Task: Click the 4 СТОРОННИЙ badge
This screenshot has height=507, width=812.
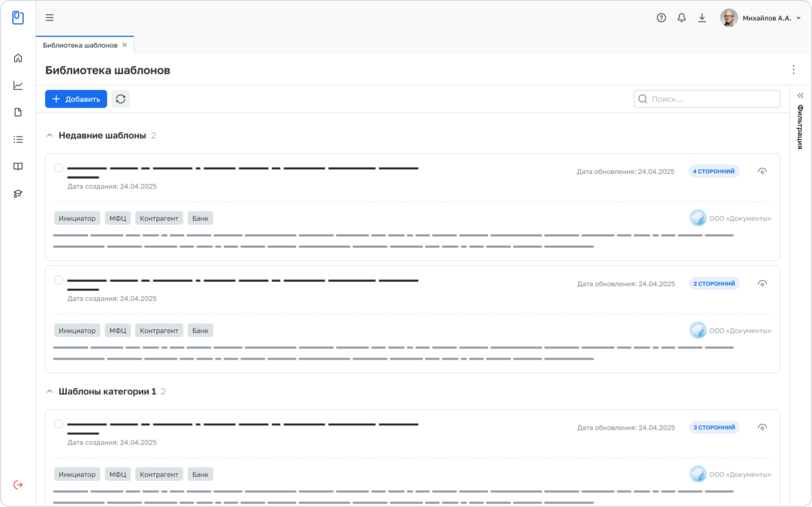Action: point(714,171)
